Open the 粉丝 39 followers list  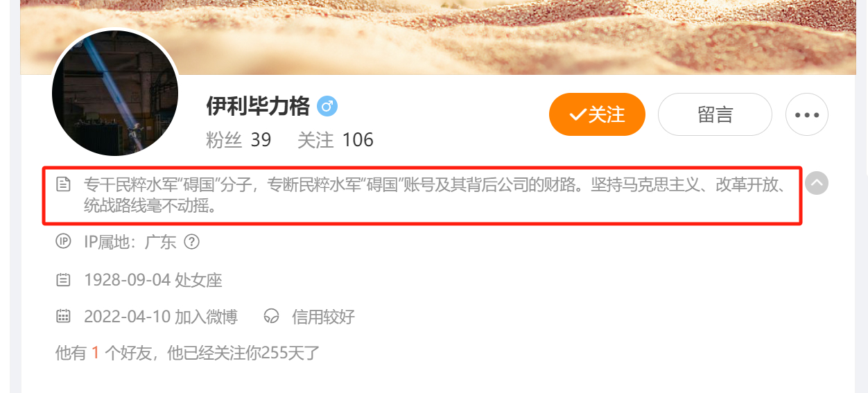[x=238, y=140]
